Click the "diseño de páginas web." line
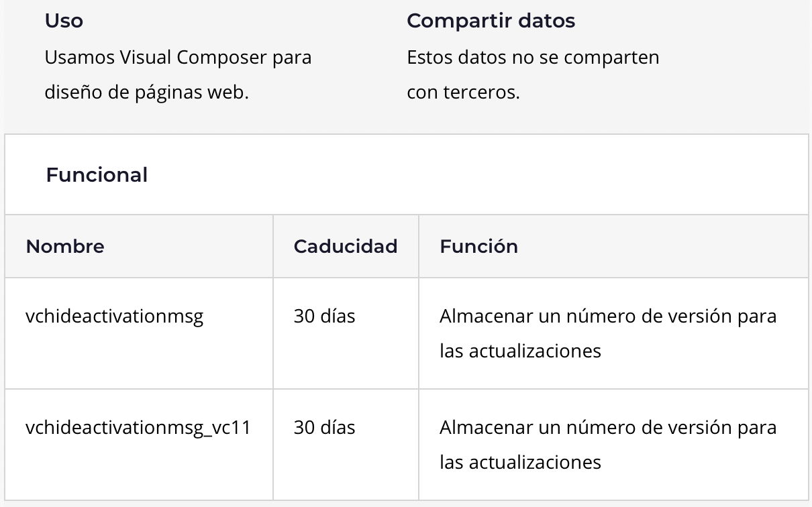Screen dimensions: 812x507 pos(146,92)
